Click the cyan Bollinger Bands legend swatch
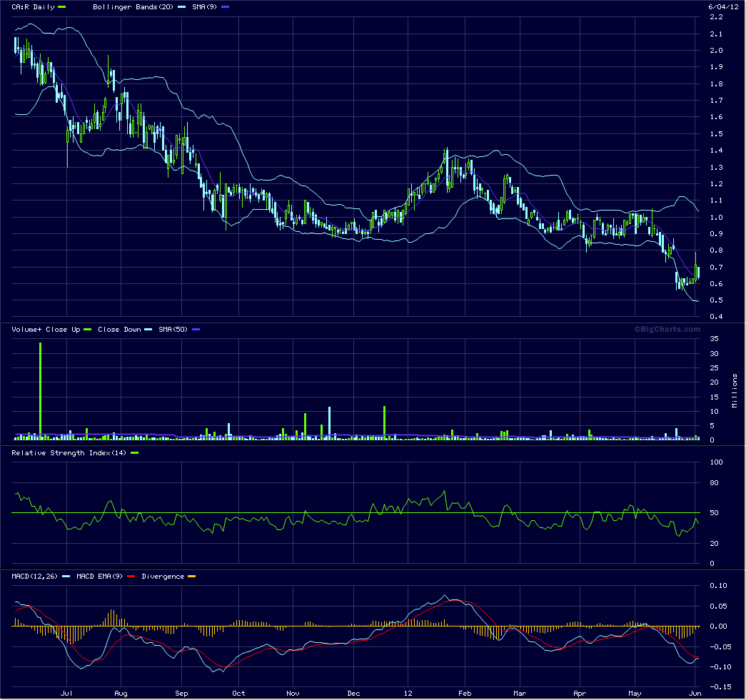 pyautogui.click(x=182, y=7)
